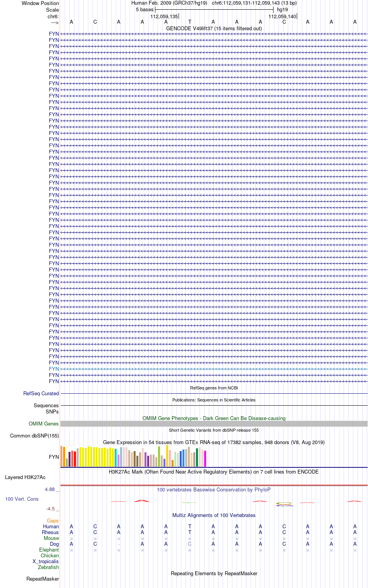Screen dimensions: 368x588
Task: Select the Rhesus alignment row label
Action: 50,532
